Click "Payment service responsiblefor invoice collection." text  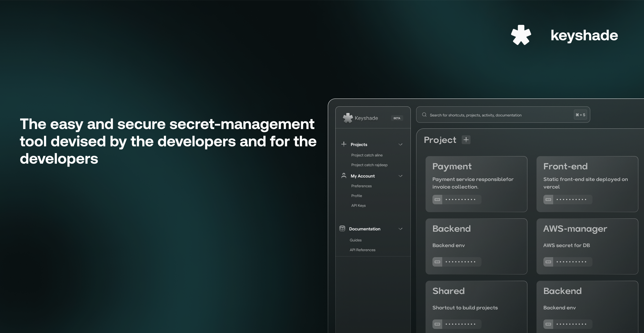pyautogui.click(x=473, y=183)
